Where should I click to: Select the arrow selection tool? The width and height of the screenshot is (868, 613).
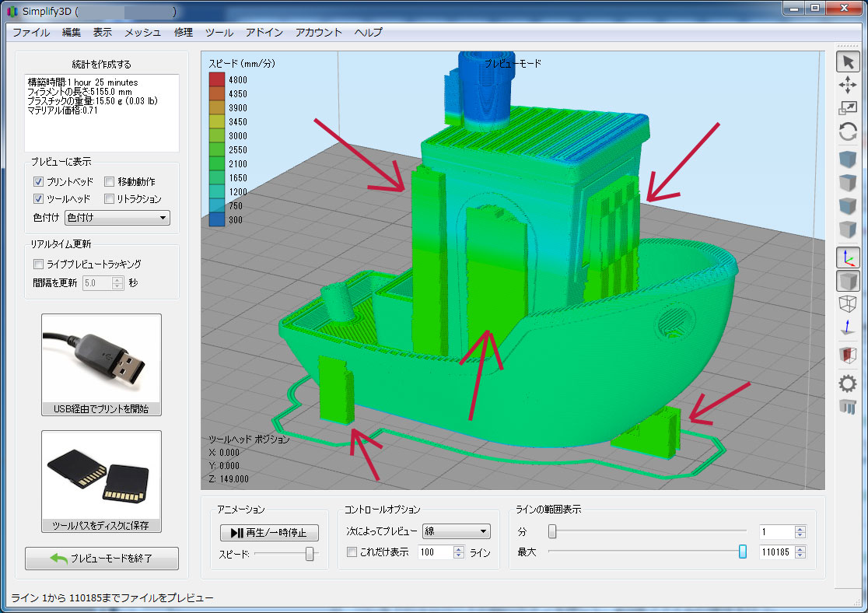coord(848,62)
